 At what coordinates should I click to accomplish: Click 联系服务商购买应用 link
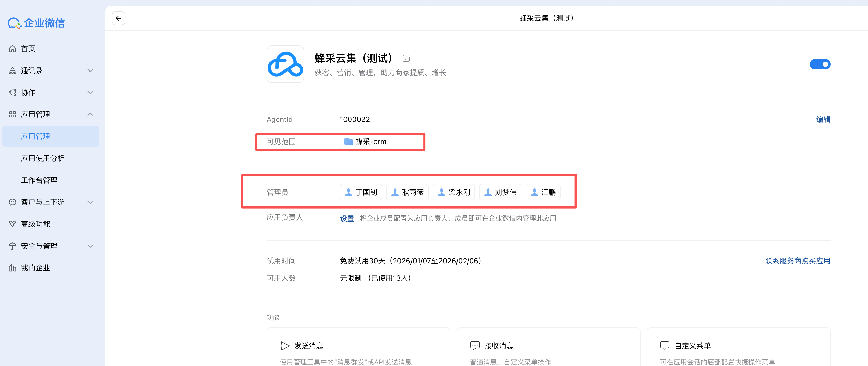(x=797, y=261)
